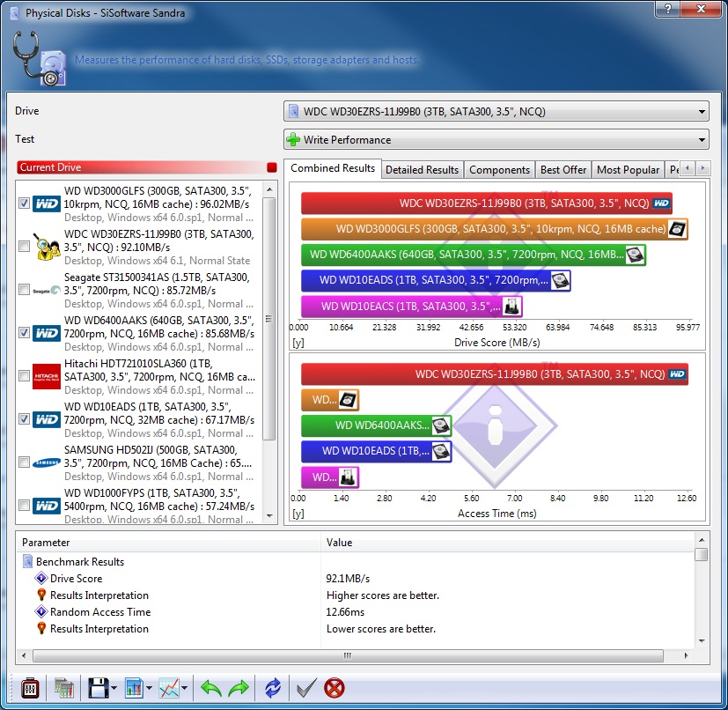Open the Most Popular tab
Screen dimensions: 728x710
pos(628,170)
